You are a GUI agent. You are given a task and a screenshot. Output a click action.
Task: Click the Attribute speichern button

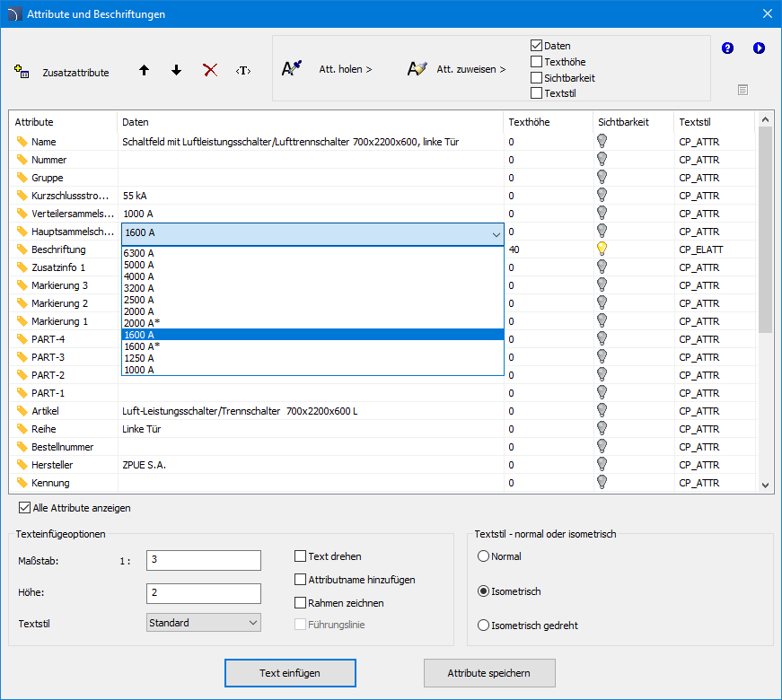coord(489,672)
